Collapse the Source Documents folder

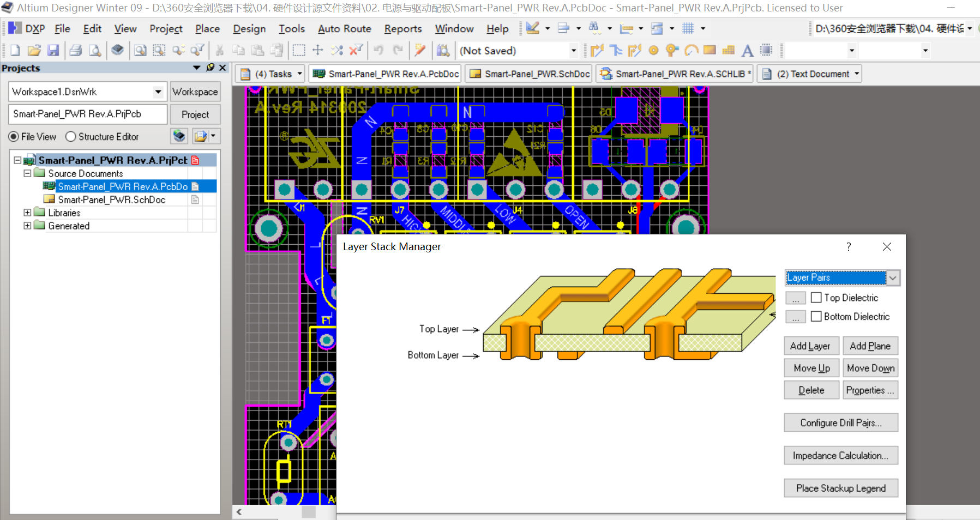27,173
